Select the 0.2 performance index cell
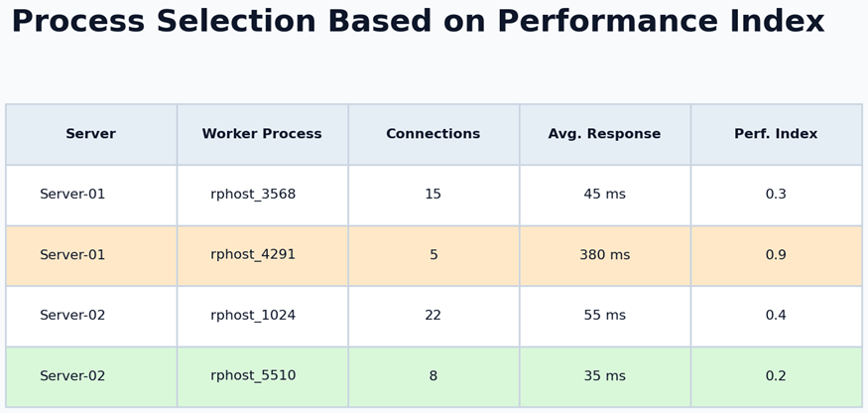The image size is (868, 413). click(x=776, y=376)
